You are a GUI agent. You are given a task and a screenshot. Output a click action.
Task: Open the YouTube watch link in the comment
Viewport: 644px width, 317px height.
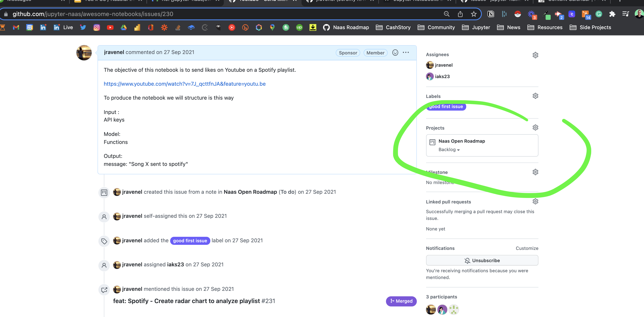pos(185,84)
